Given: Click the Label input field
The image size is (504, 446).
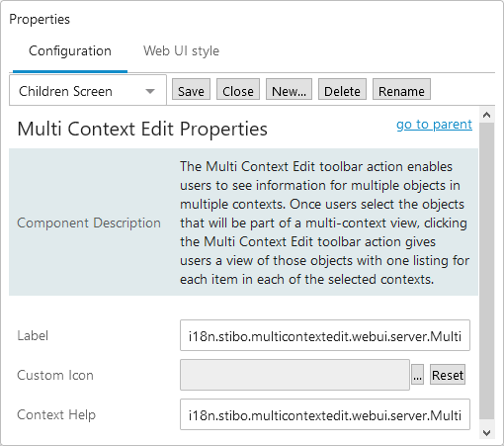Looking at the screenshot, I should pyautogui.click(x=325, y=335).
